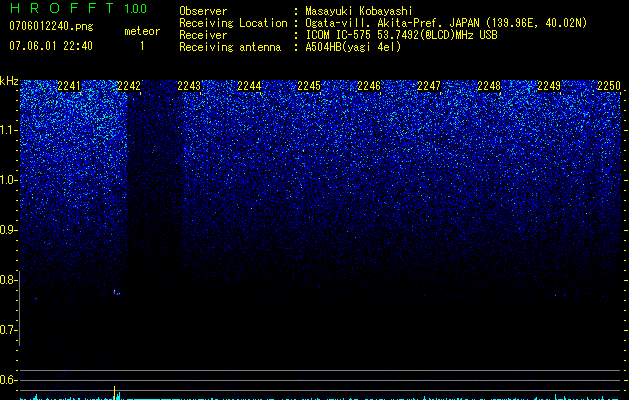This screenshot has height=400, width=629.
Task: Click the 2244 time marker
Action: [x=249, y=85]
